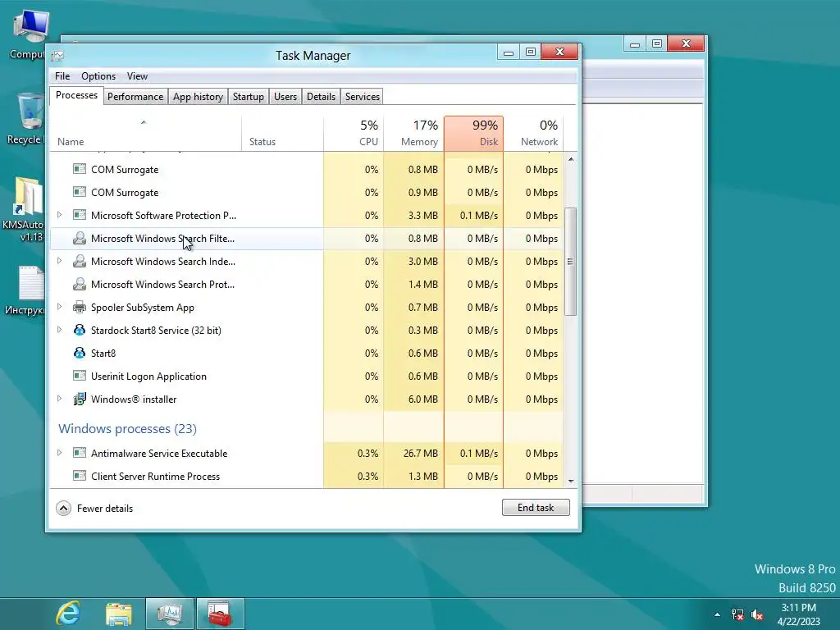Click the red toolbox taskbar icon

click(220, 614)
